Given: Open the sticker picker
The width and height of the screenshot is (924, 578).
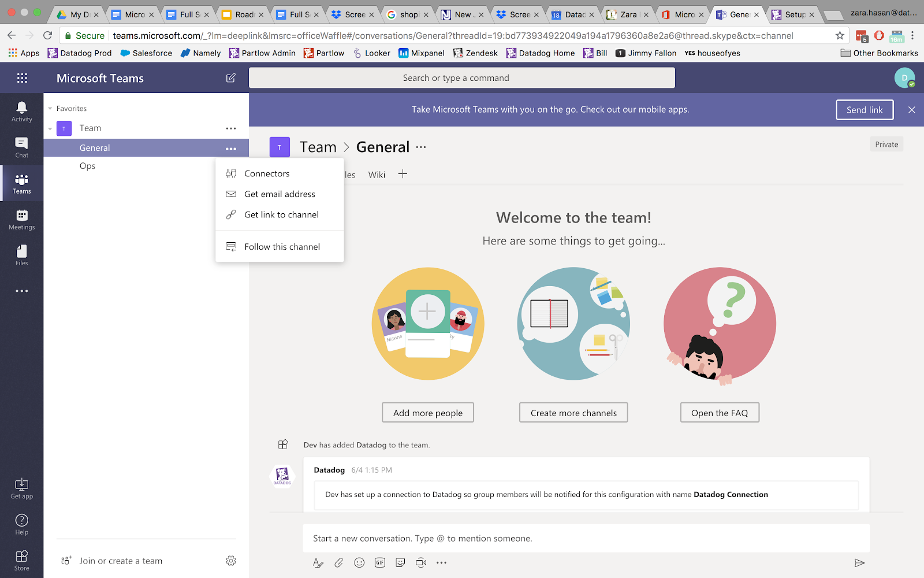Looking at the screenshot, I should [400, 562].
